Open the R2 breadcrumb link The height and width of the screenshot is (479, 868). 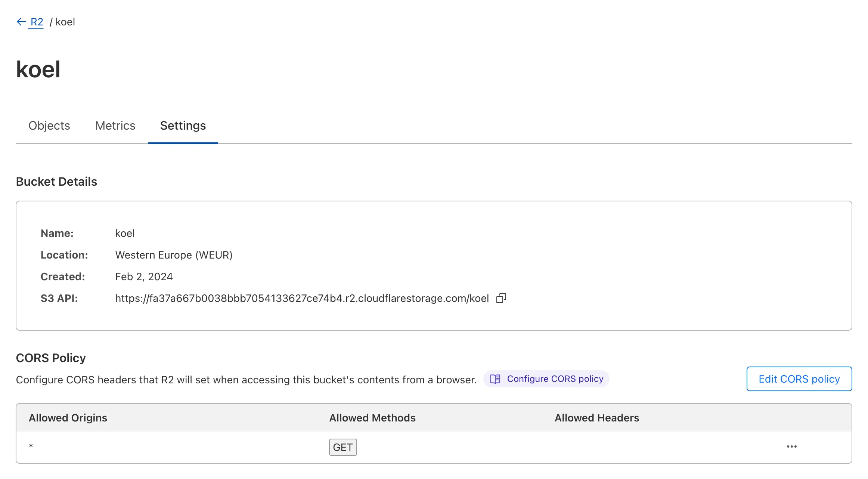[37, 22]
